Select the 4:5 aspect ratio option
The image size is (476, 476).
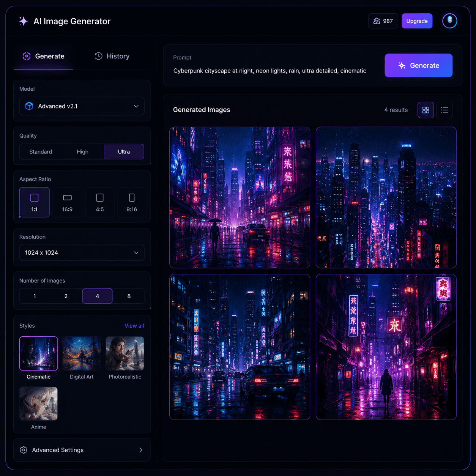tap(100, 202)
